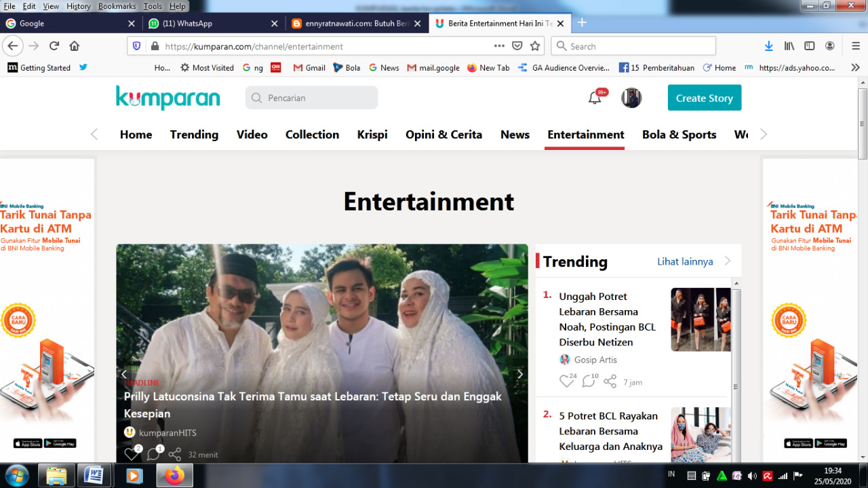Click the Pencarian search field
This screenshot has height=488, width=868.
click(x=311, y=97)
